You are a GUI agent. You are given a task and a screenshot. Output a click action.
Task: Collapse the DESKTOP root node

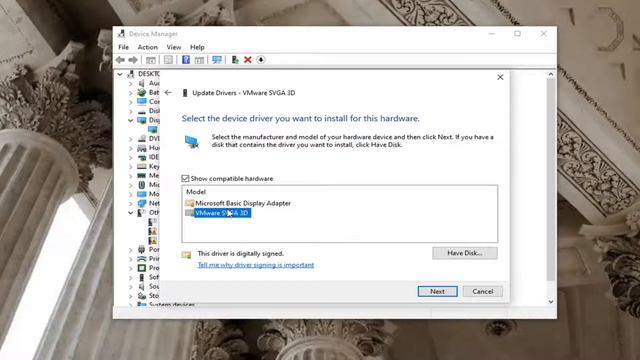[x=120, y=74]
